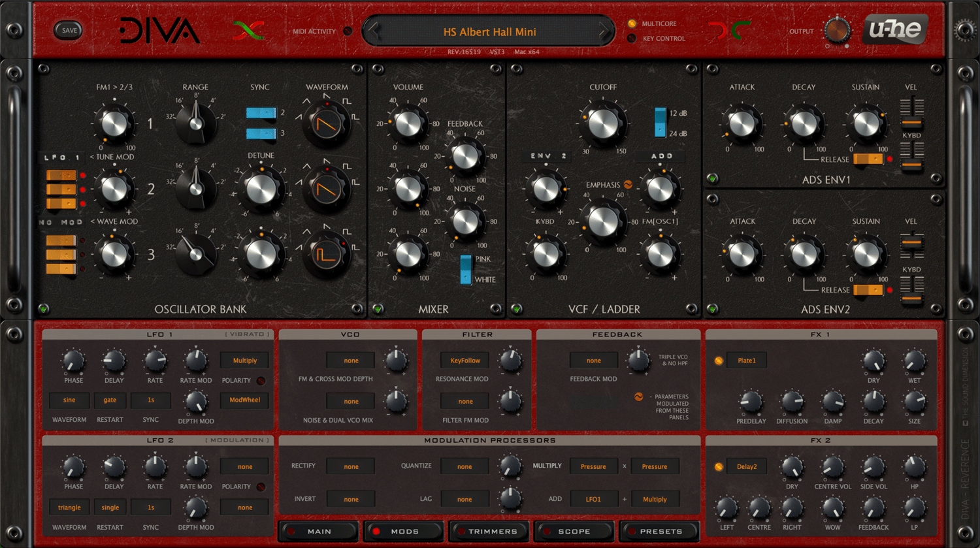Switch to the MODS tab

(404, 532)
